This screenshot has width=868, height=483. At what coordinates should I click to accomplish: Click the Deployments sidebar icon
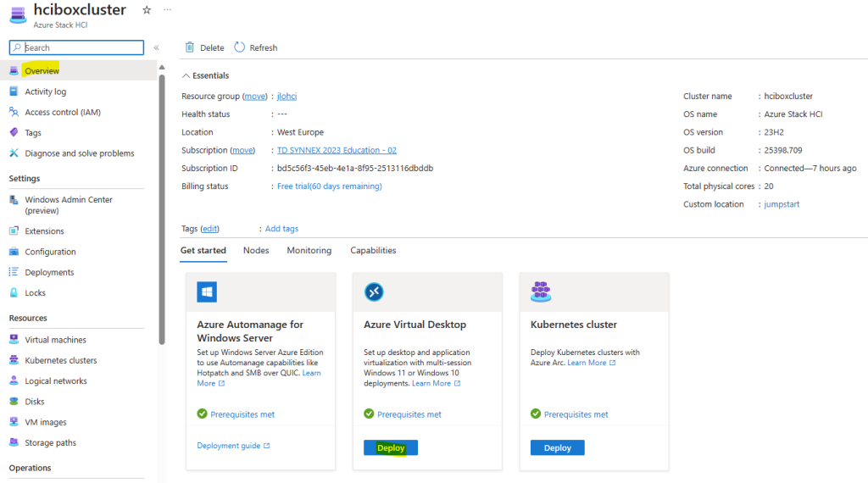click(x=14, y=272)
